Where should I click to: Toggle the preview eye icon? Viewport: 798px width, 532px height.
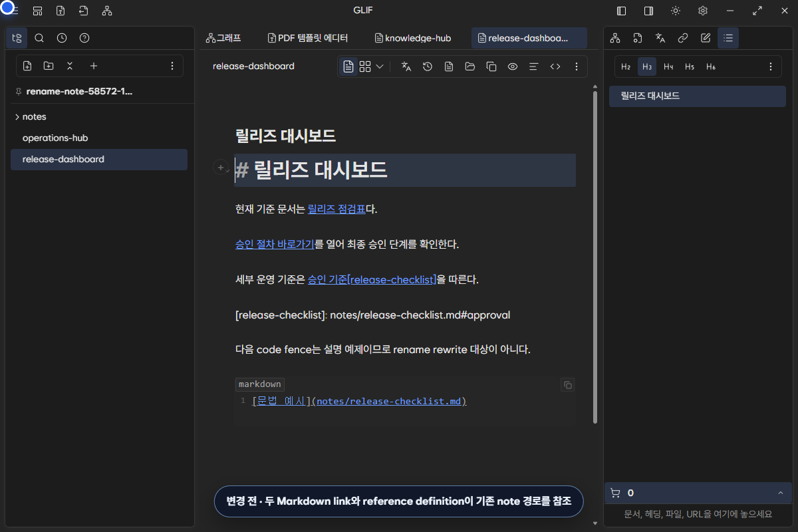tap(513, 66)
